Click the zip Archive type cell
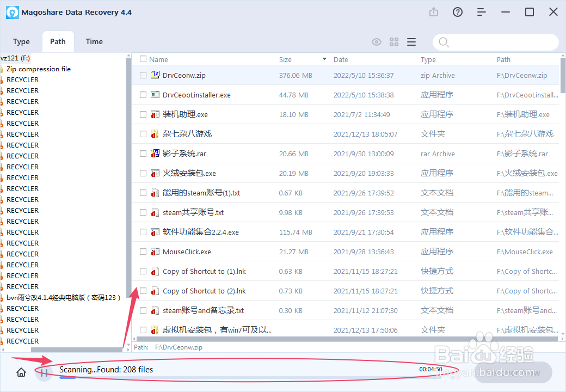This screenshot has width=566, height=392. pyautogui.click(x=438, y=76)
